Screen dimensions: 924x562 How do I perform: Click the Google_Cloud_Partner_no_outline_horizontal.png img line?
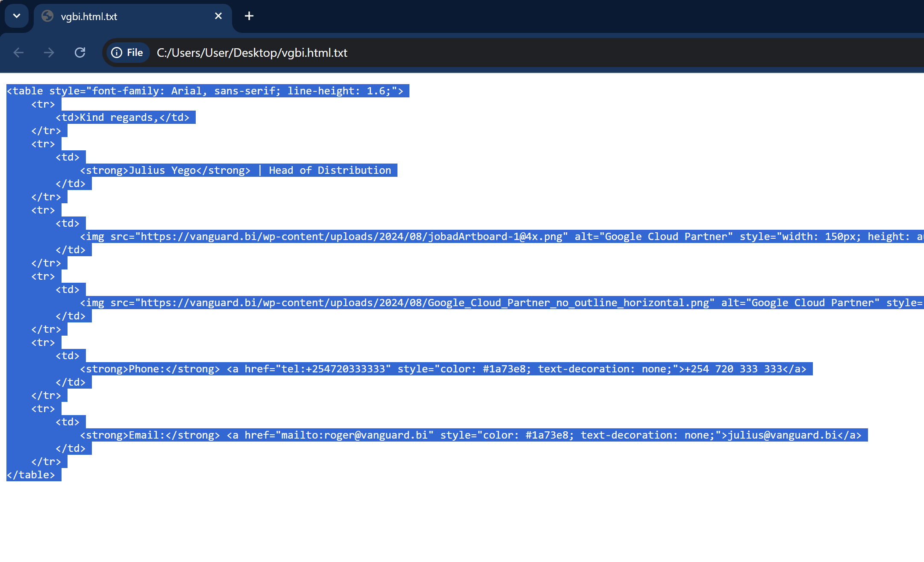502,303
